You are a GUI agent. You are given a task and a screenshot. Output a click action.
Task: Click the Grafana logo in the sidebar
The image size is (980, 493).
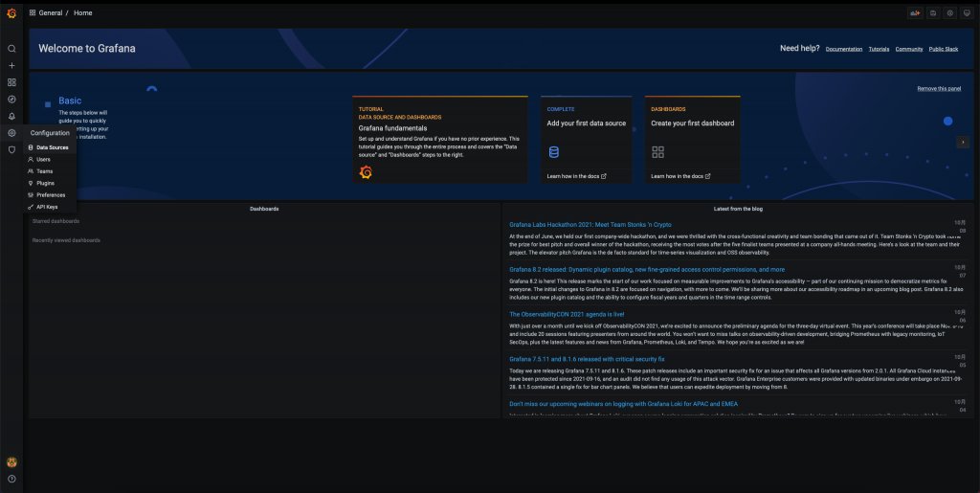point(11,13)
